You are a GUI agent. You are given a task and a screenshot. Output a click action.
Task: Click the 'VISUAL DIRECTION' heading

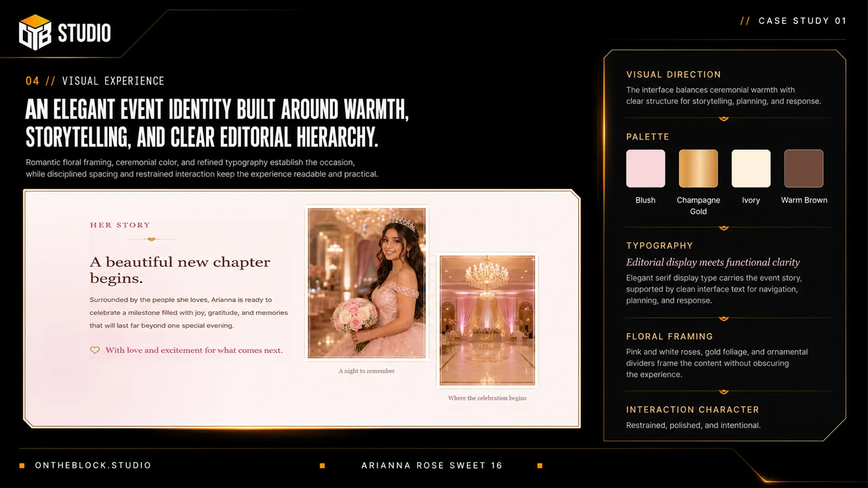pyautogui.click(x=674, y=75)
